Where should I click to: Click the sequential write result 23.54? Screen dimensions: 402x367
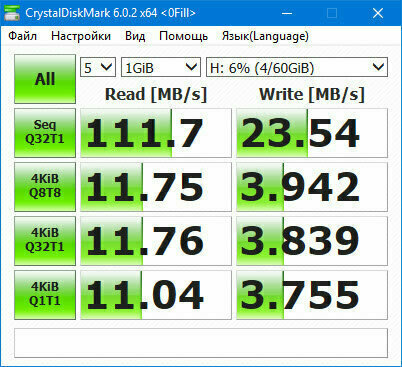(312, 133)
